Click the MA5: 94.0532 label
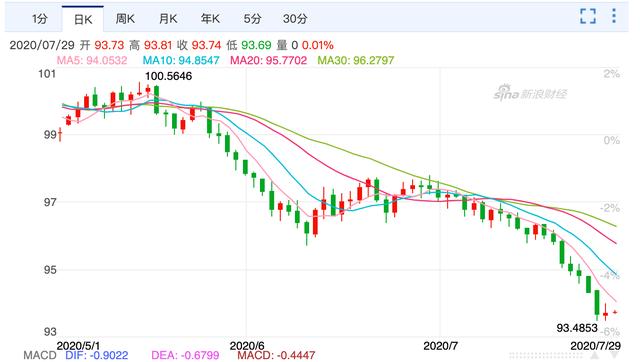Screen dimensions: 640x362 92,60
